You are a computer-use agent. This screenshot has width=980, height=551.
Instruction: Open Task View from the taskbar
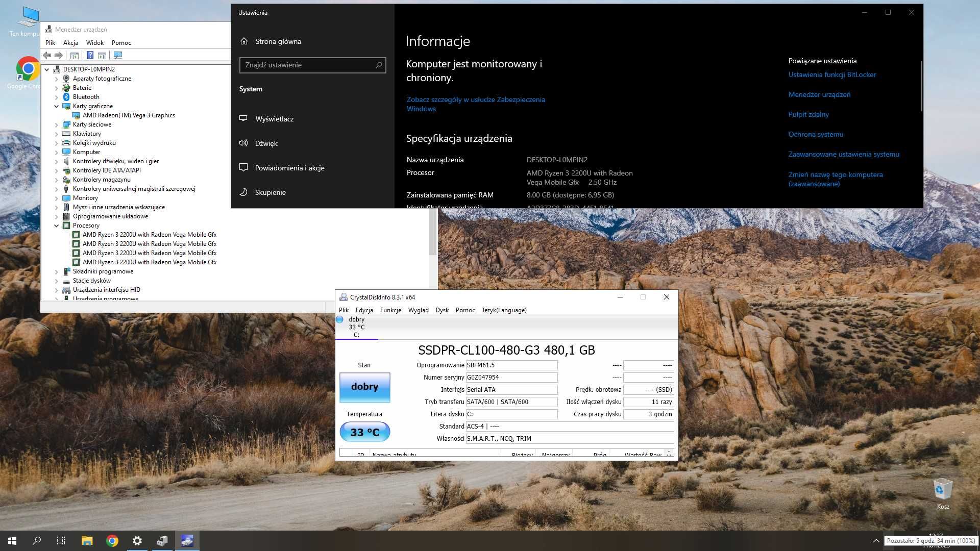pos(61,541)
